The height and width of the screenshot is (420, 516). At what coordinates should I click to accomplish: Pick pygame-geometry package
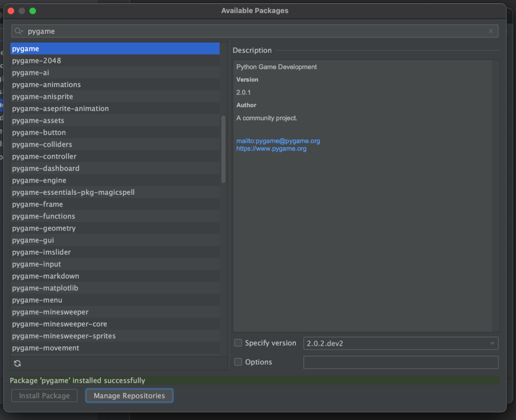(115, 228)
